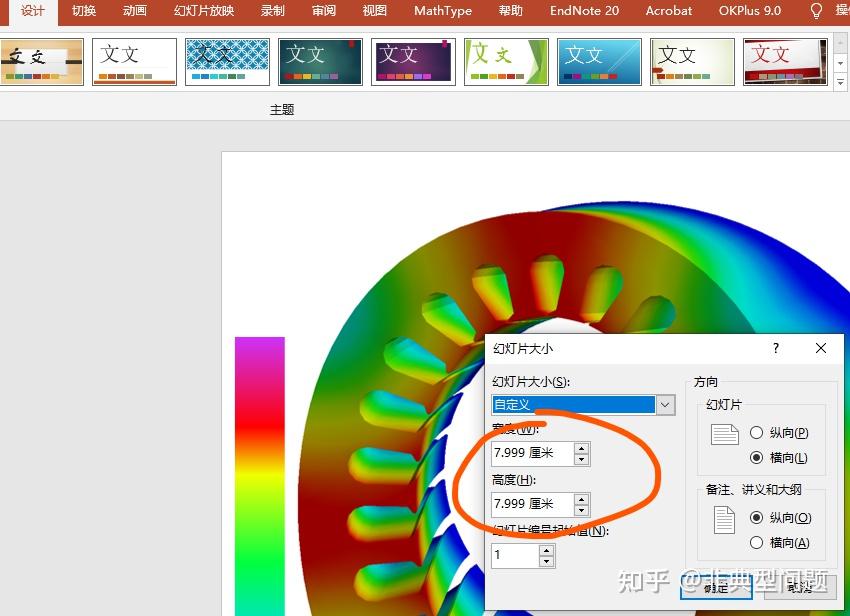This screenshot has height=616, width=850.
Task: Decrease 高度 with the down stepper arrow
Action: click(x=580, y=509)
